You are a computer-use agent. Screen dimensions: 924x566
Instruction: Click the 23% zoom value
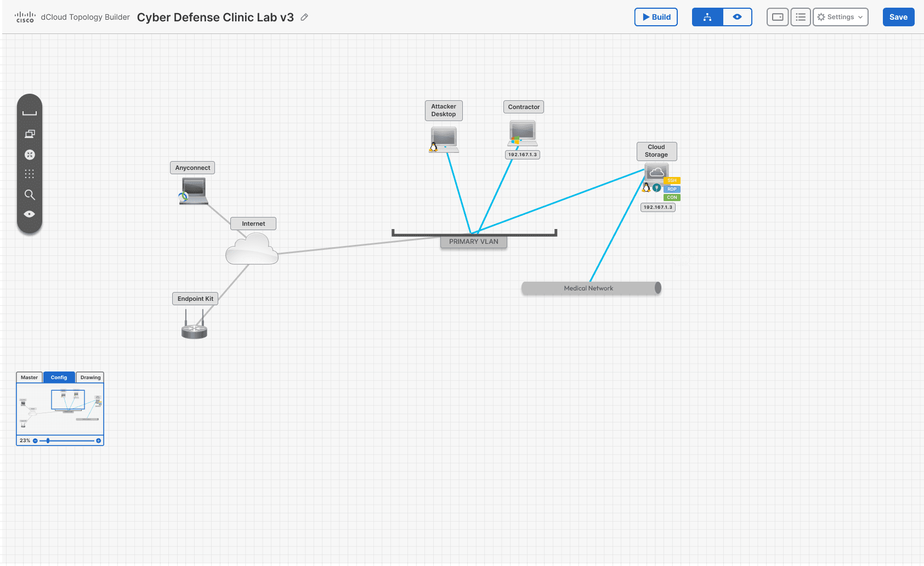click(25, 441)
